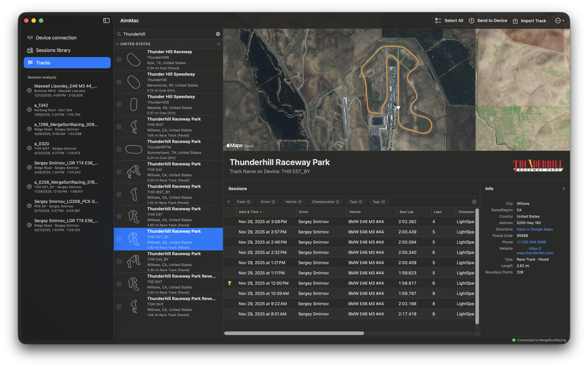588x368 pixels.
Task: Check Thunder Hill Speedway Menomonie checkbox
Action: (x=119, y=82)
